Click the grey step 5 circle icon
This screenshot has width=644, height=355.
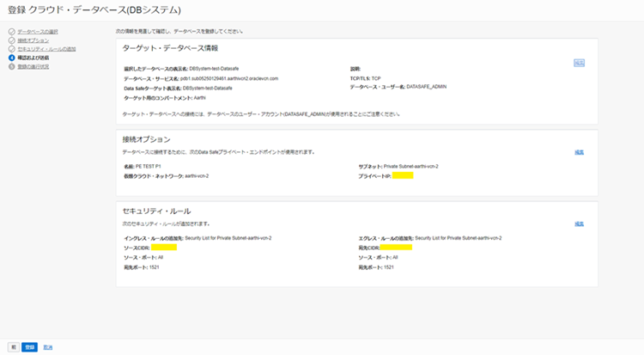pyautogui.click(x=11, y=66)
